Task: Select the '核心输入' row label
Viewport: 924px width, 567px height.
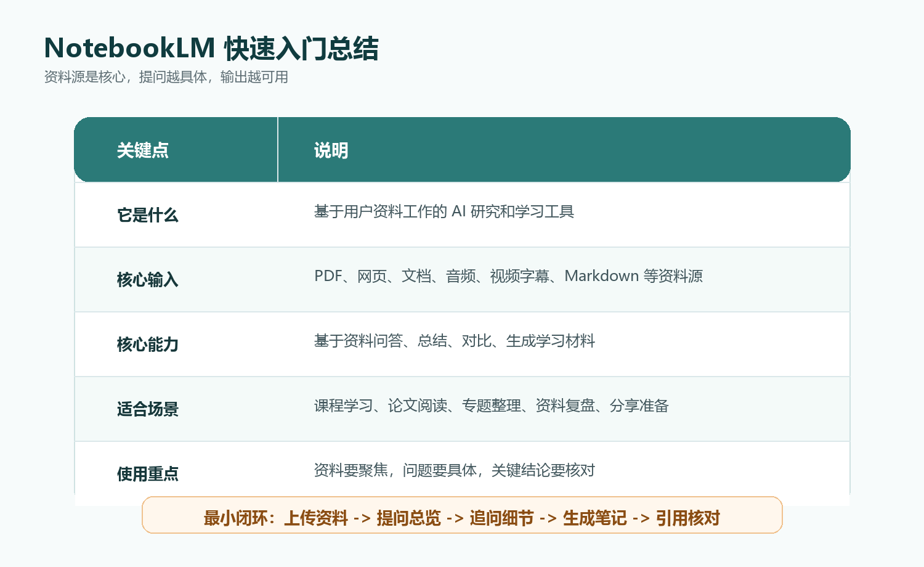Action: (148, 280)
